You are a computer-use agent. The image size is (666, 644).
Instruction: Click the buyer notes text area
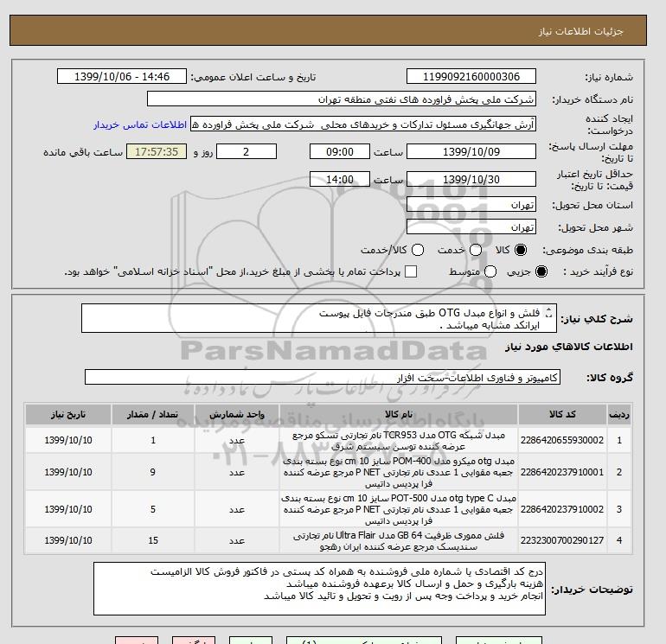(x=319, y=589)
